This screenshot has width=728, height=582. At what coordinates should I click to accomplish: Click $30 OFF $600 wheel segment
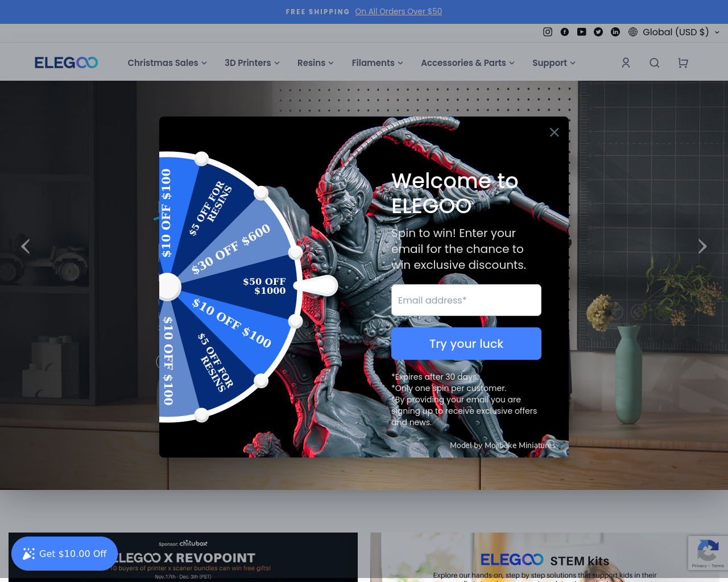pyautogui.click(x=231, y=248)
